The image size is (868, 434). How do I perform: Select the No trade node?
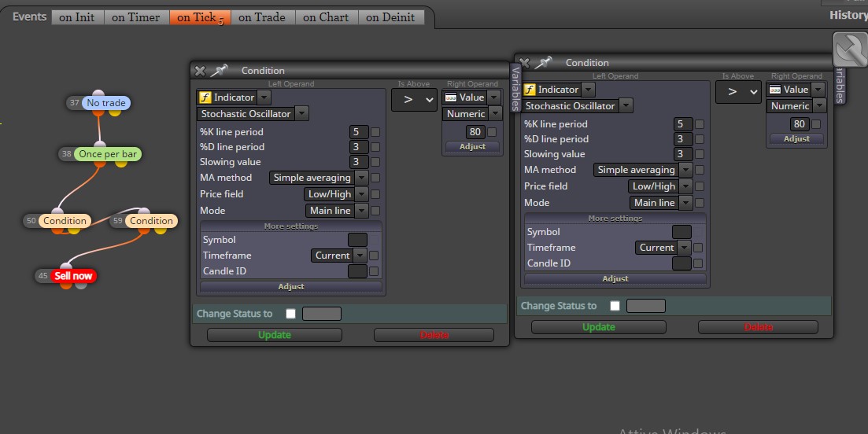click(105, 103)
